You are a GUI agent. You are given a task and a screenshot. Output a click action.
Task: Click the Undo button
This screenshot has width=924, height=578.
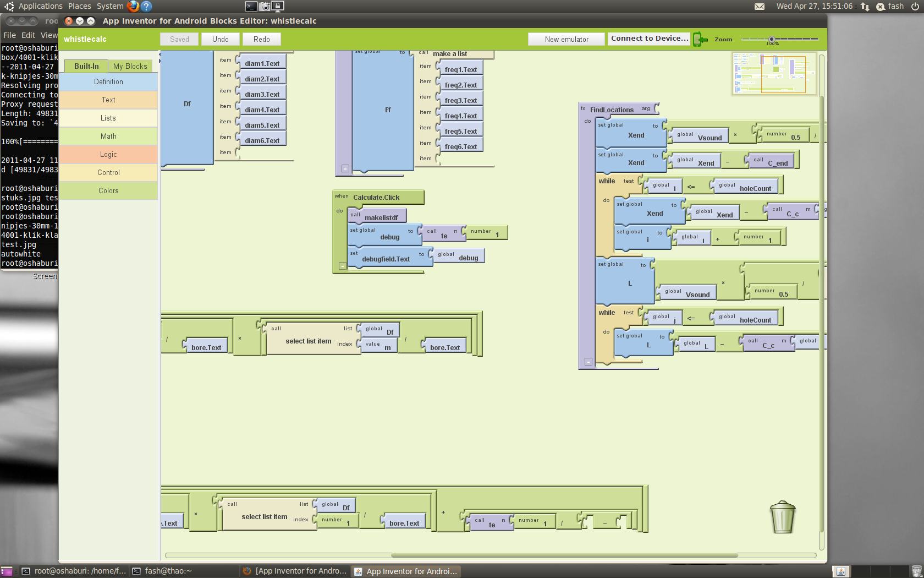(x=221, y=39)
